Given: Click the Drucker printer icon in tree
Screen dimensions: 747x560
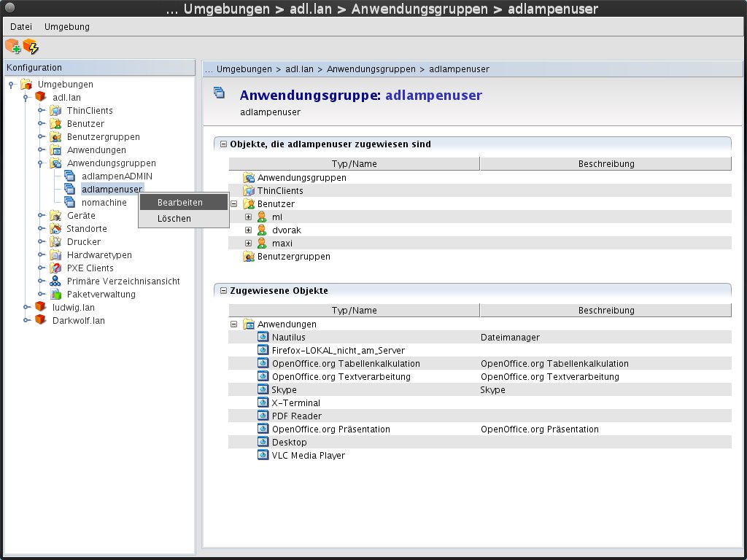Looking at the screenshot, I should 55,242.
